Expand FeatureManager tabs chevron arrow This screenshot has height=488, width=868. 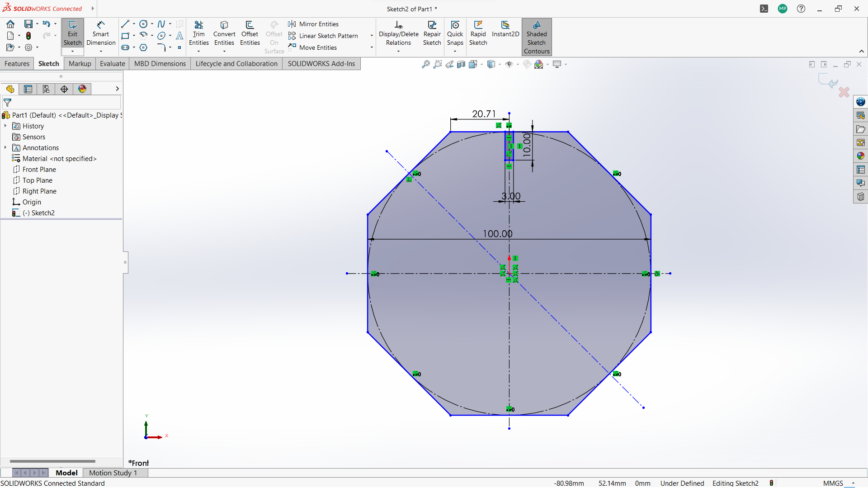pyautogui.click(x=117, y=89)
